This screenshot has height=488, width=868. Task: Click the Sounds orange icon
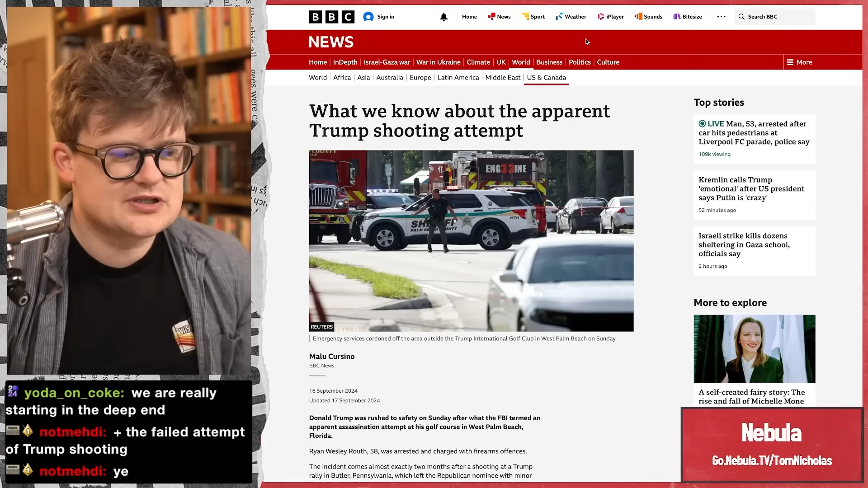[x=638, y=17]
